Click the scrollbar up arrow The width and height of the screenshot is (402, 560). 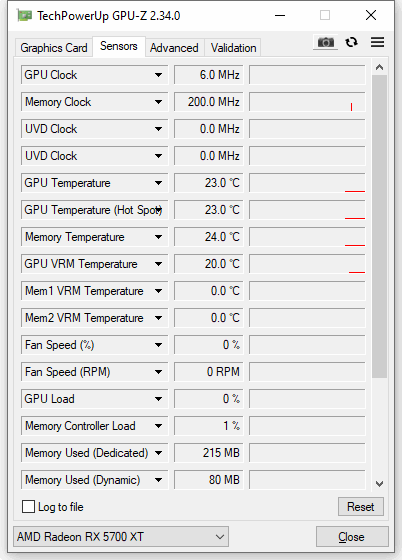(x=380, y=67)
